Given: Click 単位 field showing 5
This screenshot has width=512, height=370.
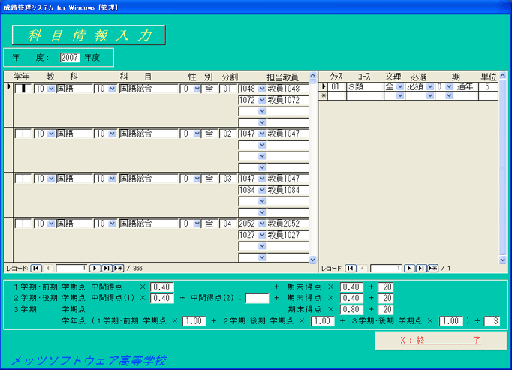Looking at the screenshot, I should tap(488, 87).
